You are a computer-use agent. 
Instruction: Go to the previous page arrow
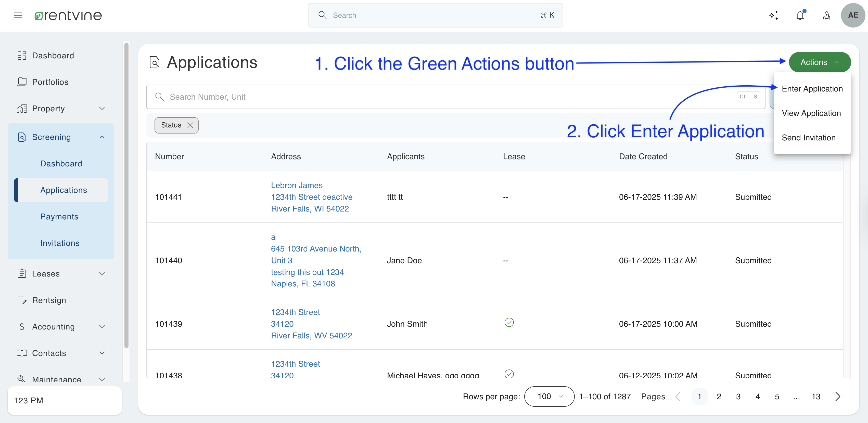(678, 396)
